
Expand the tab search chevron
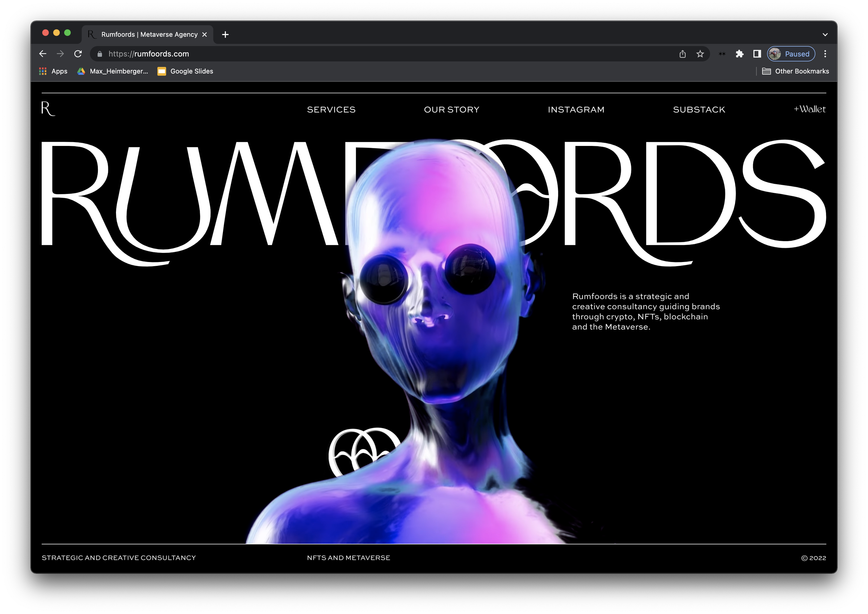(x=825, y=34)
